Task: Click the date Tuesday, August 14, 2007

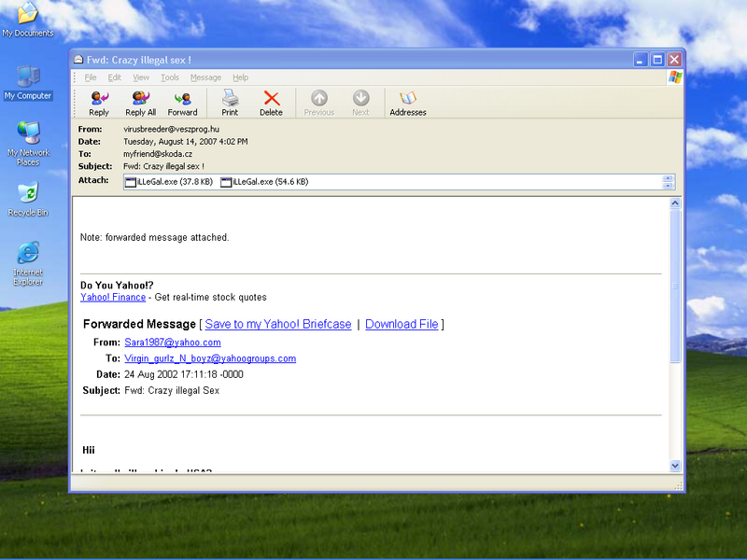Action: pos(185,142)
